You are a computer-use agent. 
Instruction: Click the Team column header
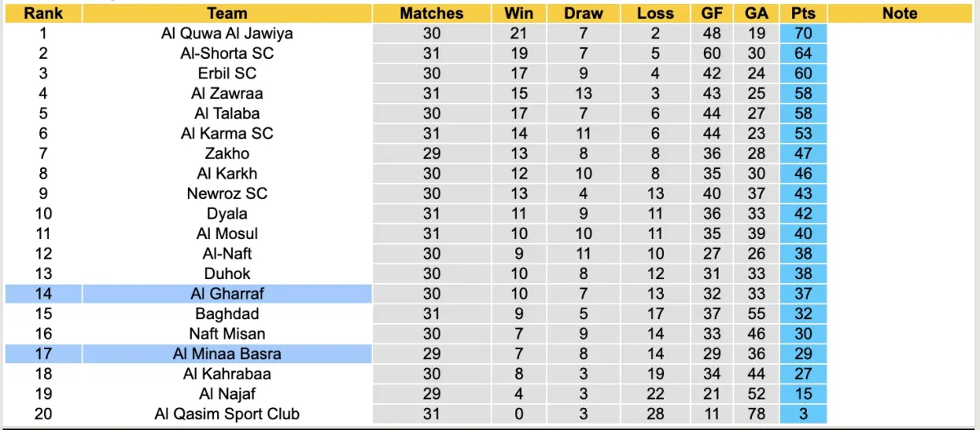227,13
